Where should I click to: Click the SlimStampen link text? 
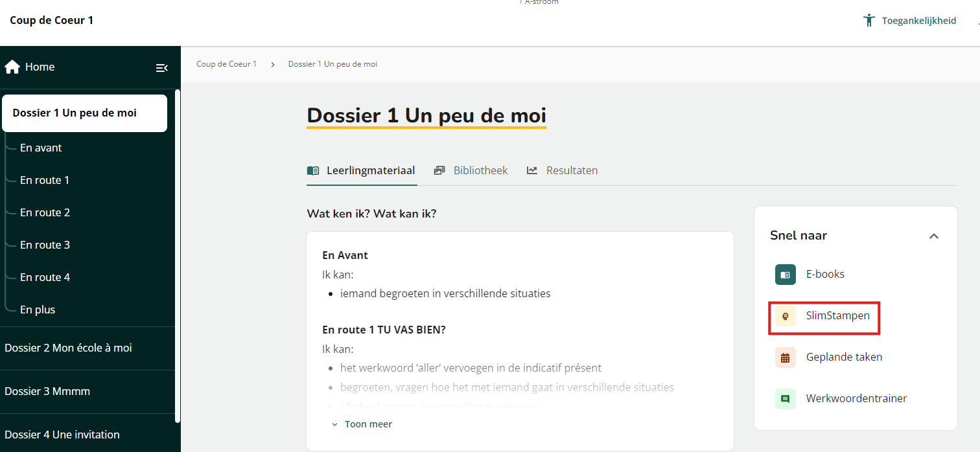[838, 316]
